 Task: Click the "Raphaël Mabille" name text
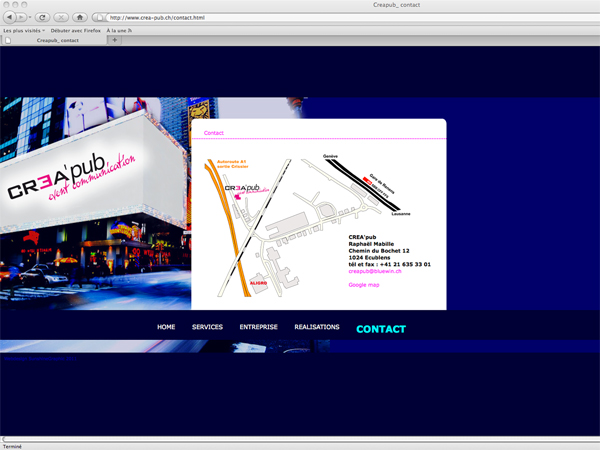click(371, 244)
